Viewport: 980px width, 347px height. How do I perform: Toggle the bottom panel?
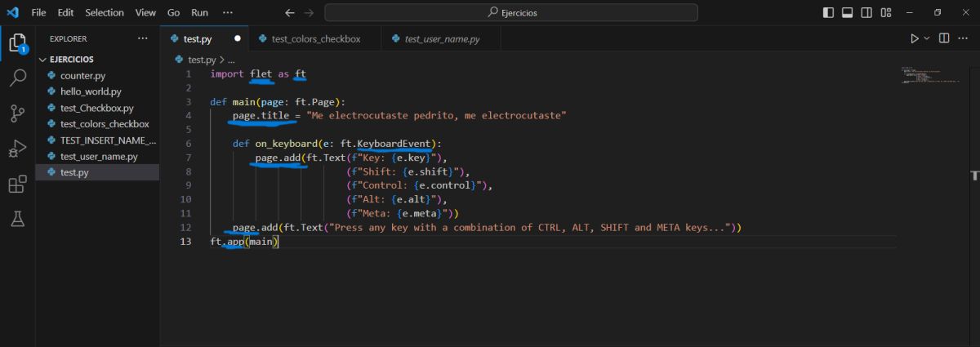click(x=848, y=13)
